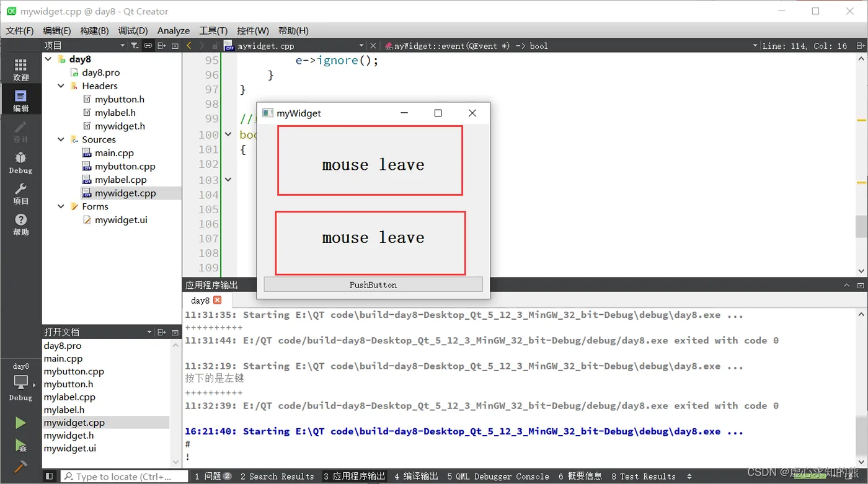
Task: Open the Edit (编辑) menu
Action: point(57,30)
